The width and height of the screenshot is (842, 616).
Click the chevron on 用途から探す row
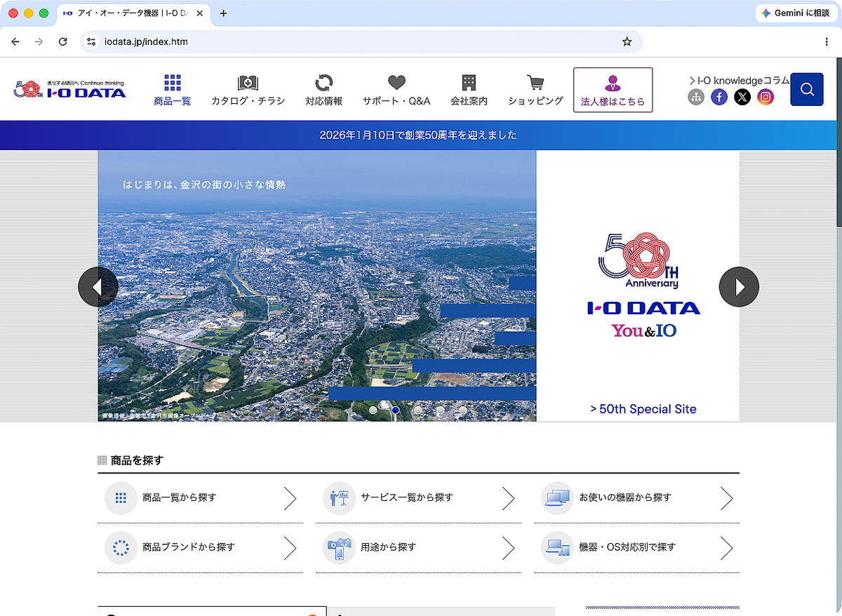coord(509,548)
